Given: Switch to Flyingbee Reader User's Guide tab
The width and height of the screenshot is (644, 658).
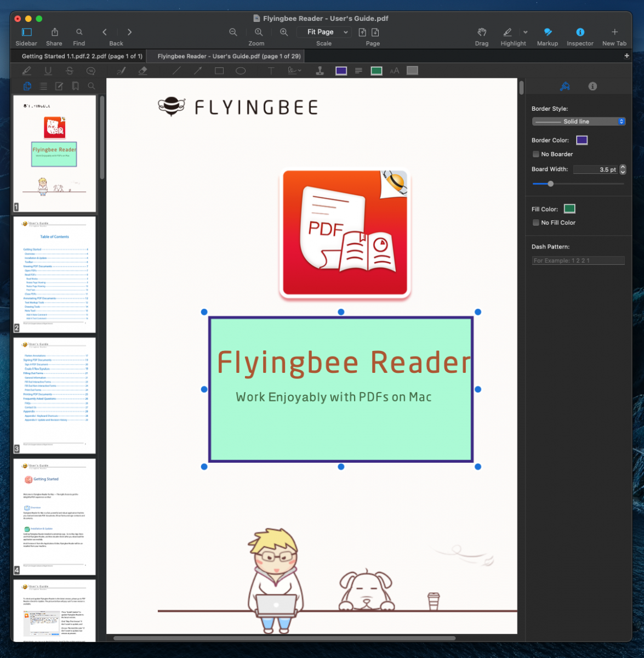Looking at the screenshot, I should (x=229, y=56).
